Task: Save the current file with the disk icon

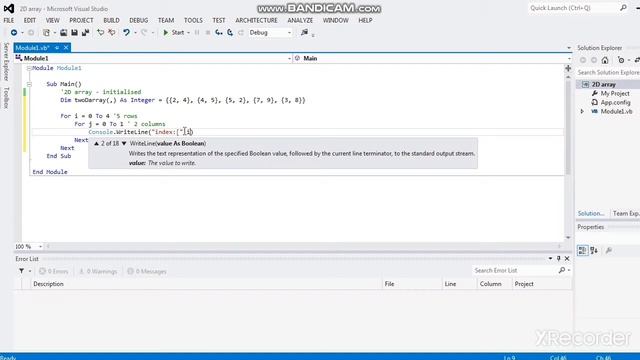Action: point(74,33)
